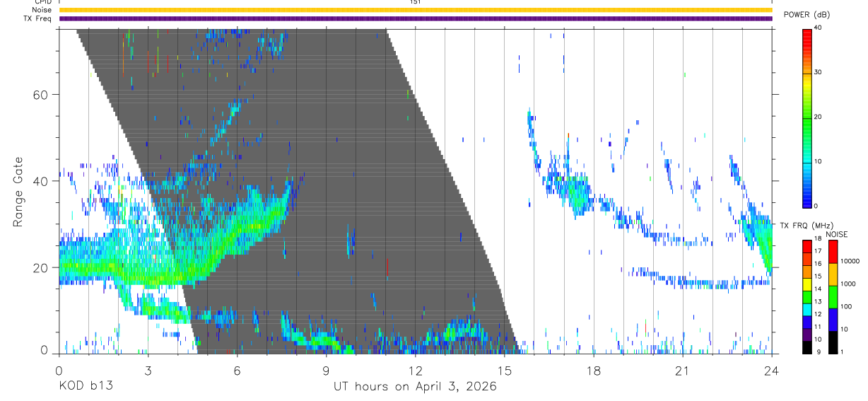The height and width of the screenshot is (401, 868).
Task: Click the 30 label on POWER scale
Action: click(819, 72)
